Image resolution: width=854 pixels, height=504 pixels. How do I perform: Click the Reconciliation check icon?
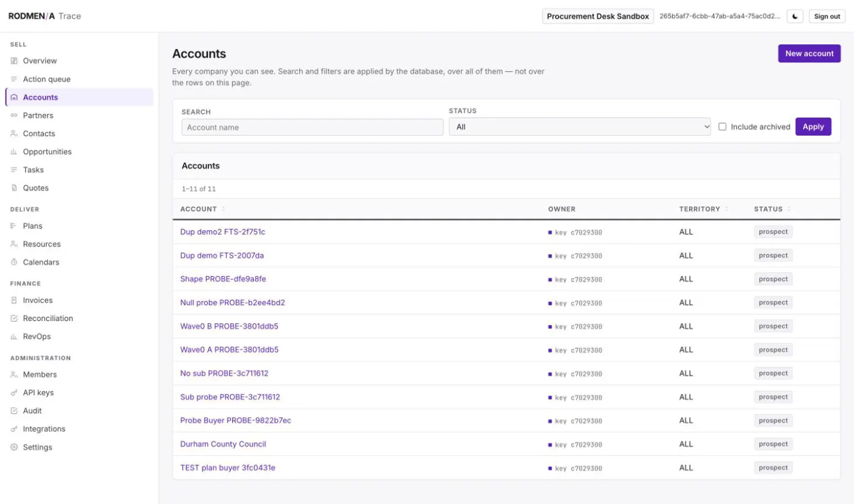[14, 318]
